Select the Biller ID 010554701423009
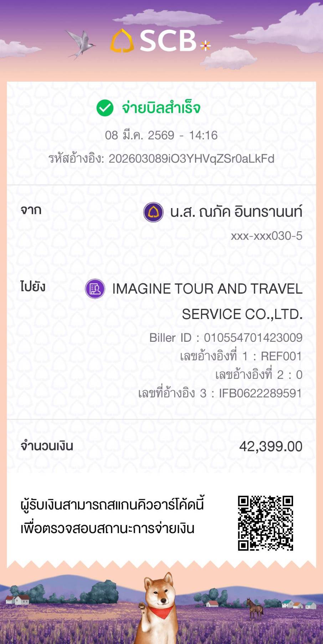This screenshot has width=323, height=644. 253,338
